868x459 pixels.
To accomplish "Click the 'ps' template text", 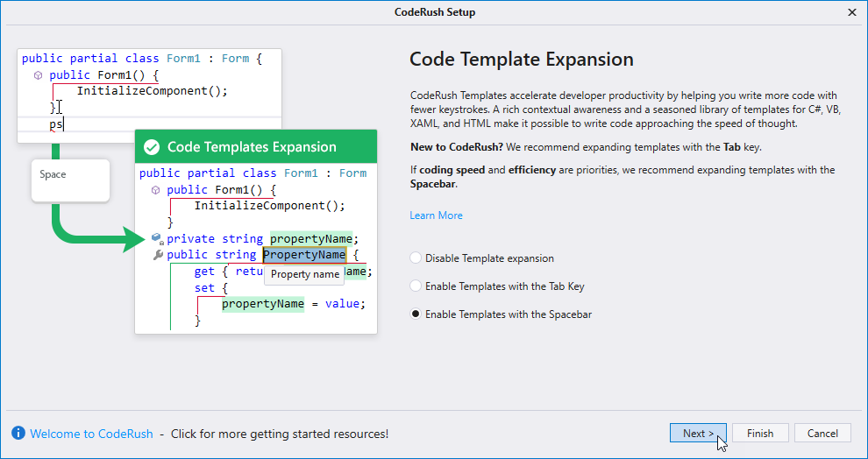I will (56, 124).
